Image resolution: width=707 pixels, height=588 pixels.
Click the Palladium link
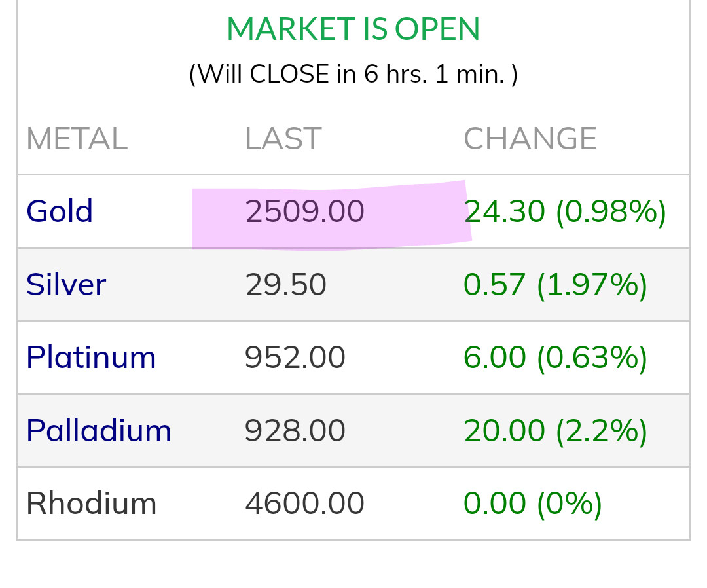click(x=99, y=431)
